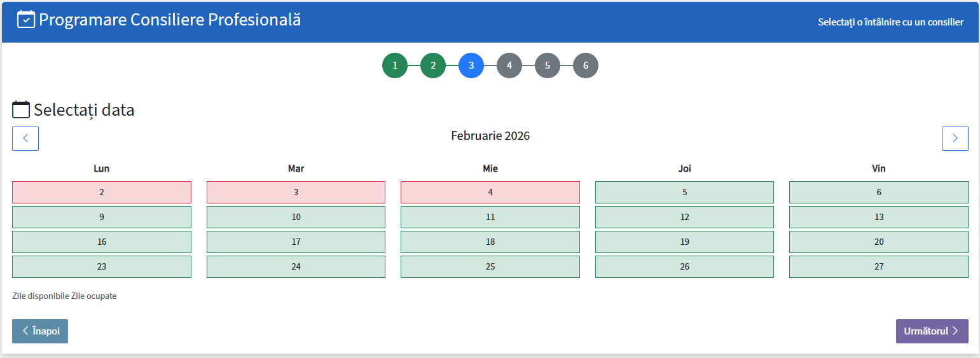Click the busy date 3 cell
Viewport: 980px width, 358px height.
(x=296, y=192)
